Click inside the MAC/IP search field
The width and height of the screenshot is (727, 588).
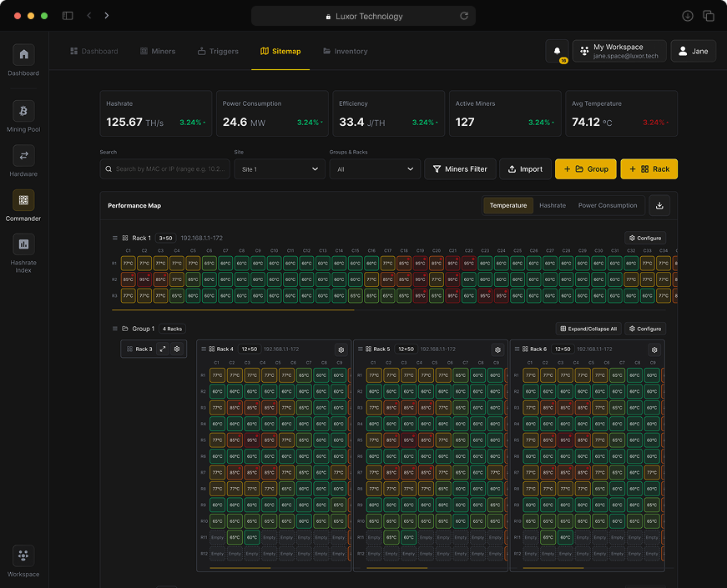tap(167, 168)
